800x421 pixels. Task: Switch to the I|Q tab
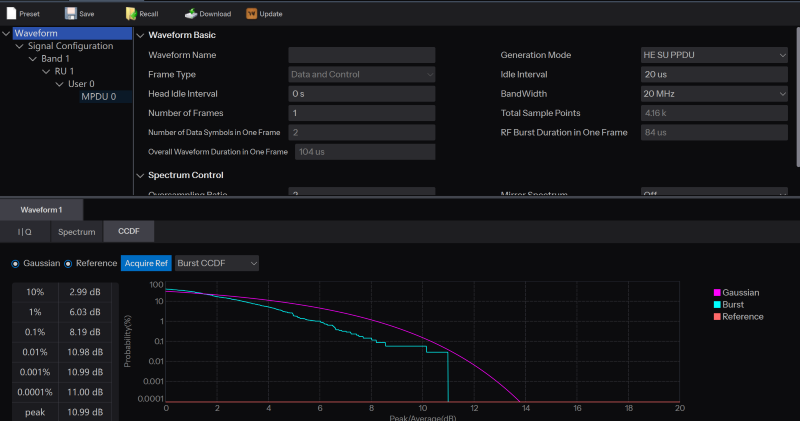click(x=25, y=232)
